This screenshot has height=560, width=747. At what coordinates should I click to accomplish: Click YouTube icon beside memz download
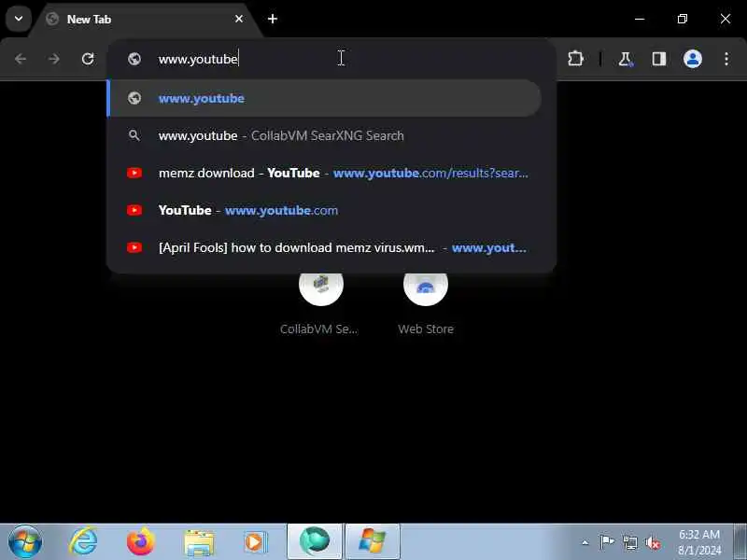point(134,173)
